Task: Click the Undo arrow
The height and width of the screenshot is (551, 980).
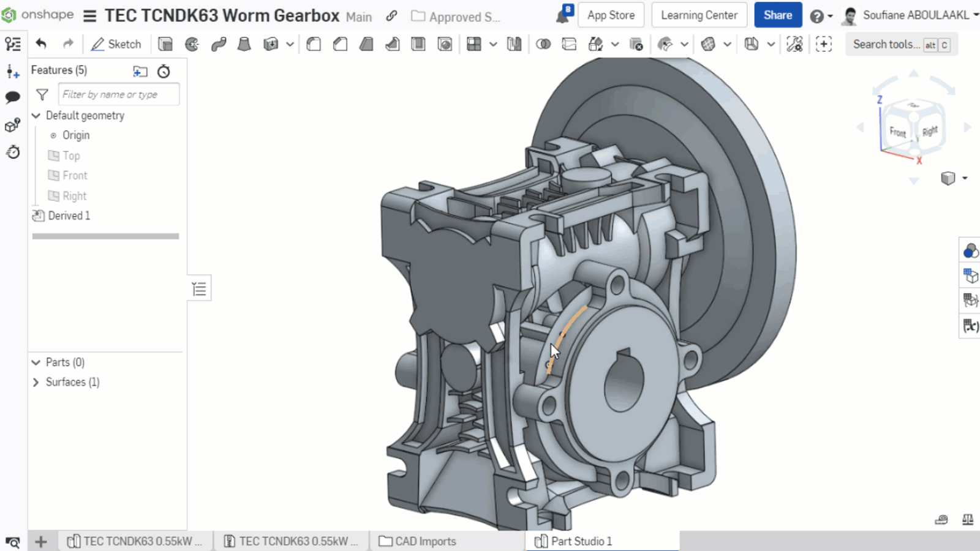Action: tap(41, 44)
